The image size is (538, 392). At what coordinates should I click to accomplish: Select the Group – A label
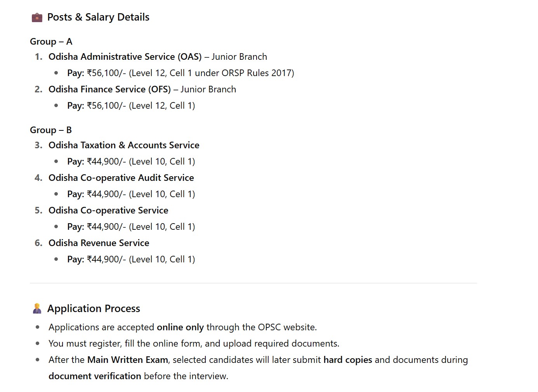click(51, 42)
